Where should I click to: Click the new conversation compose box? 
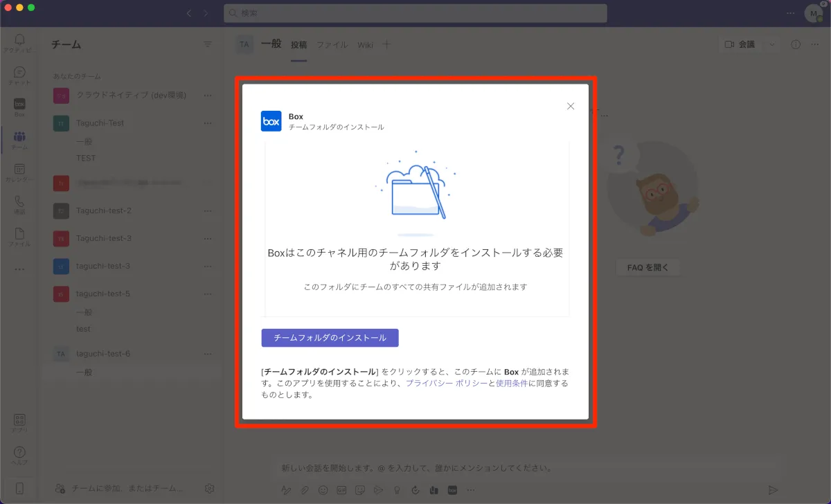click(x=530, y=468)
